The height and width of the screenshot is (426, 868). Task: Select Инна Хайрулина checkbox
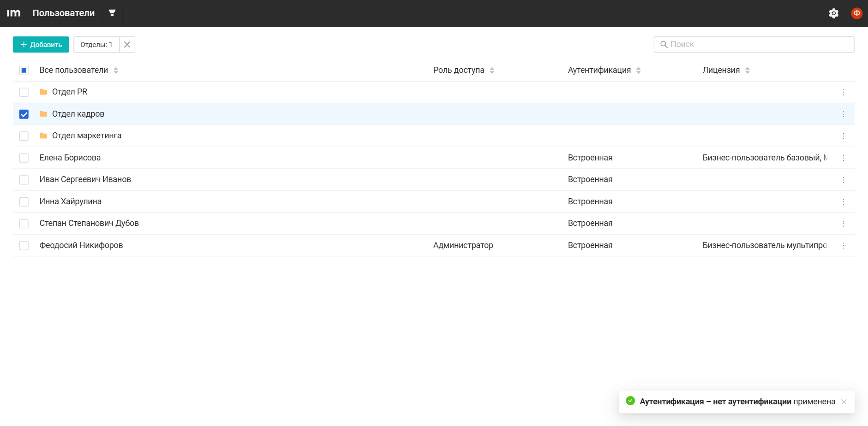[24, 201]
